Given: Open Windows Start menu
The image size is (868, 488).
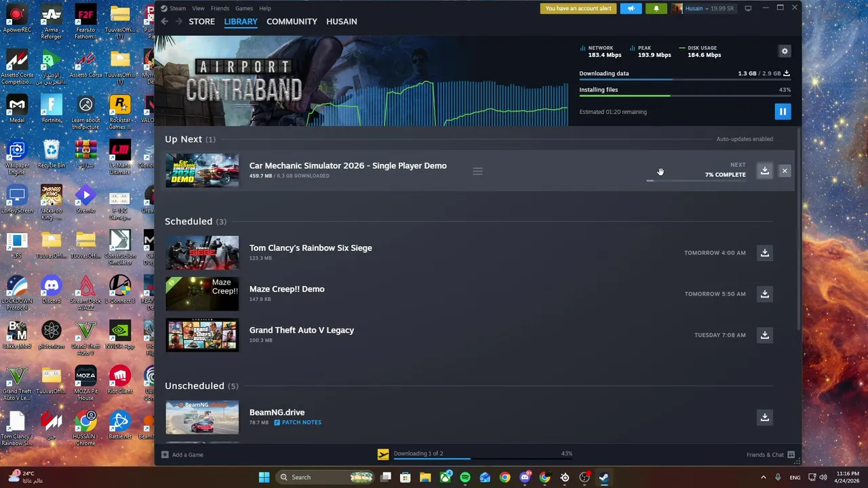Looking at the screenshot, I should pyautogui.click(x=264, y=477).
